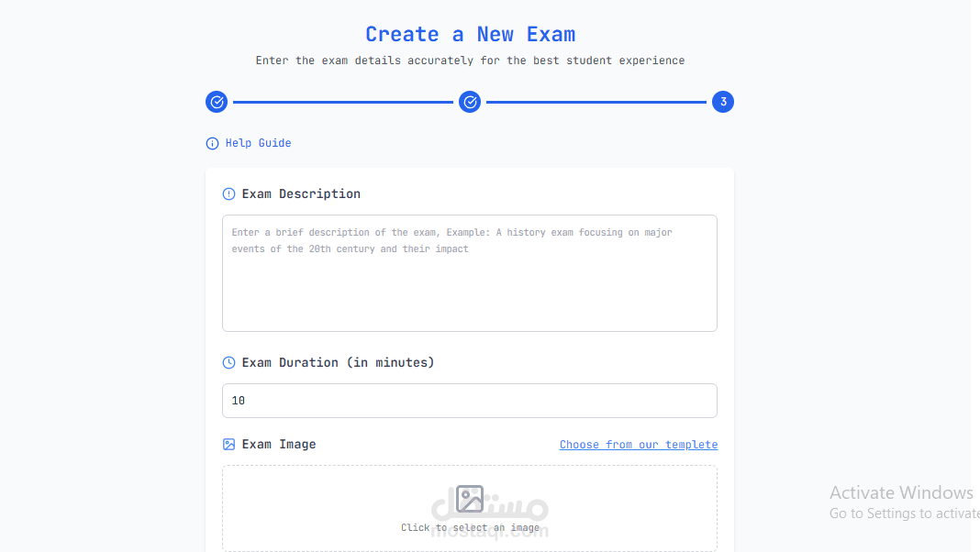
Task: Click the picture icon beside Exam Image
Action: point(228,445)
